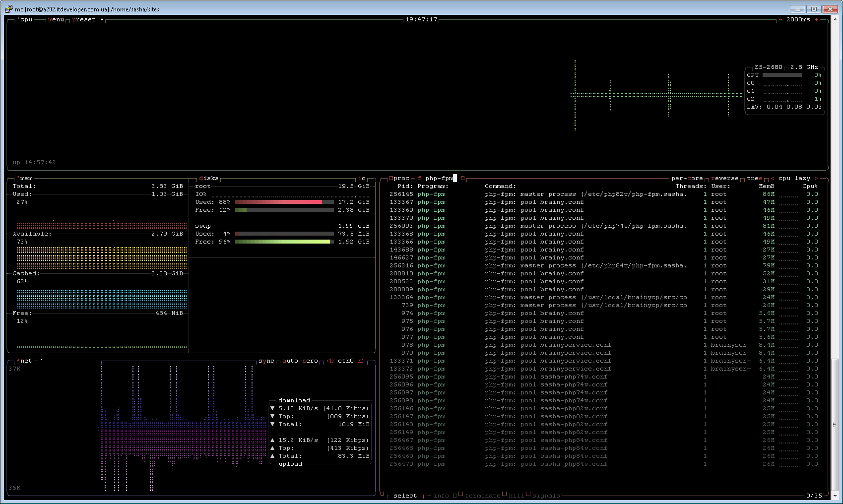Move process selection up with arrow
This screenshot has height=504, width=843.
click(x=388, y=496)
